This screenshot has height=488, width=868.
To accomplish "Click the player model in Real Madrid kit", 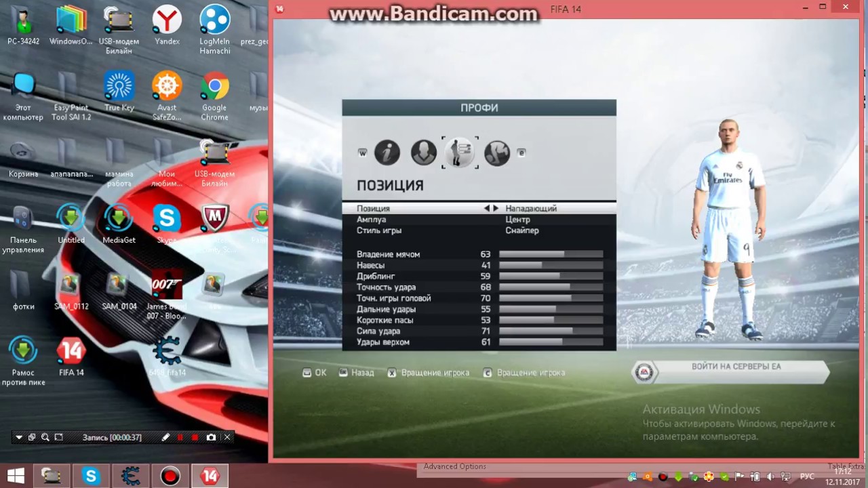I will click(x=729, y=229).
